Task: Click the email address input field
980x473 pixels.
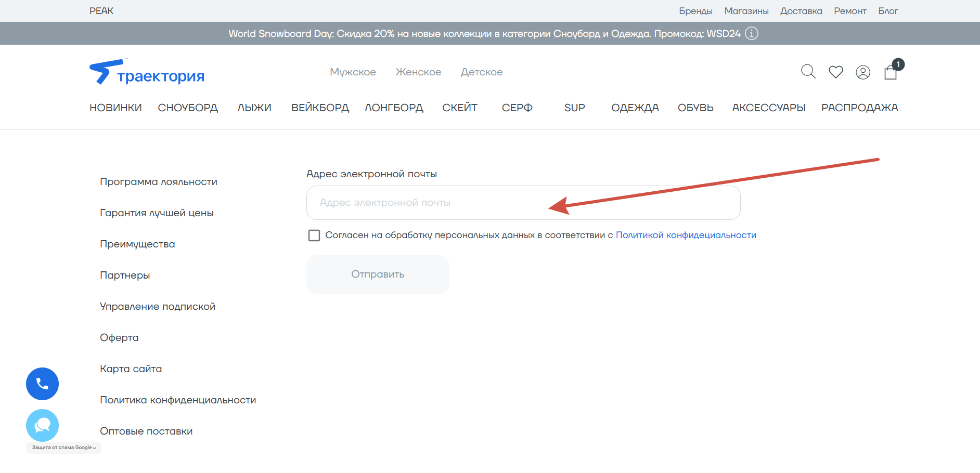Action: click(523, 203)
